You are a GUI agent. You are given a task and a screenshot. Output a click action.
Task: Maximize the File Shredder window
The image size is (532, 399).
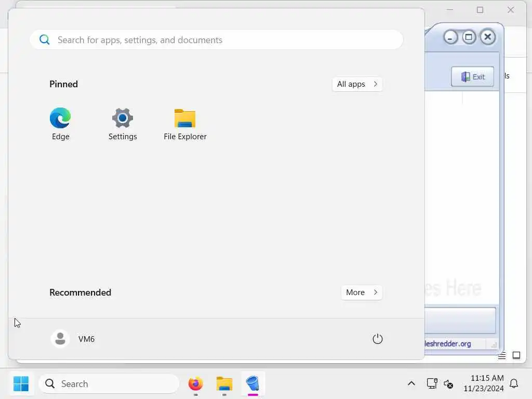point(469,37)
